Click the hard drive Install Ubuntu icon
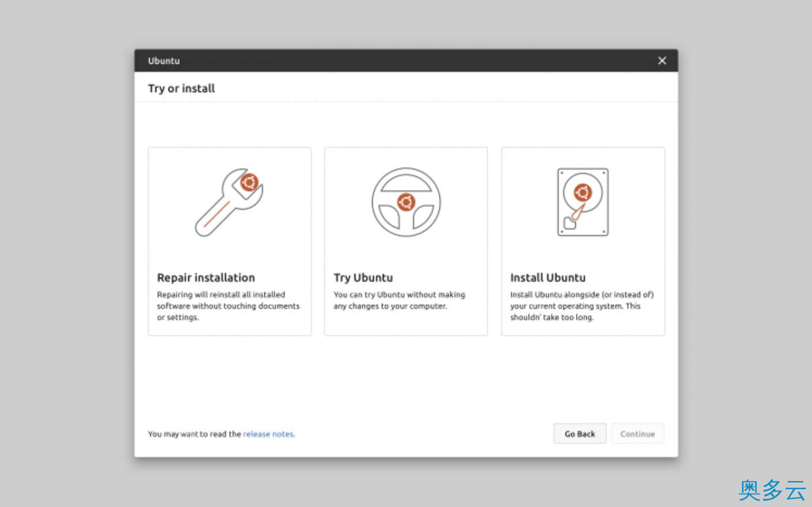The height and width of the screenshot is (507, 812). tap(583, 202)
